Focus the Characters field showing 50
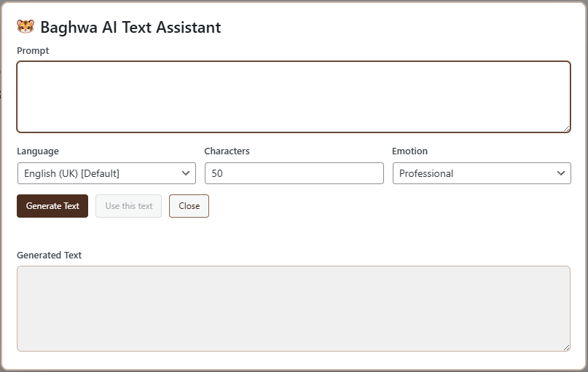This screenshot has height=372, width=588. tap(294, 173)
